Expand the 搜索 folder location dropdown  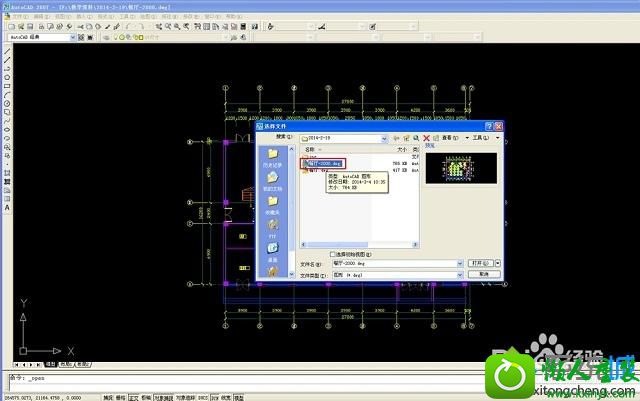(384, 139)
